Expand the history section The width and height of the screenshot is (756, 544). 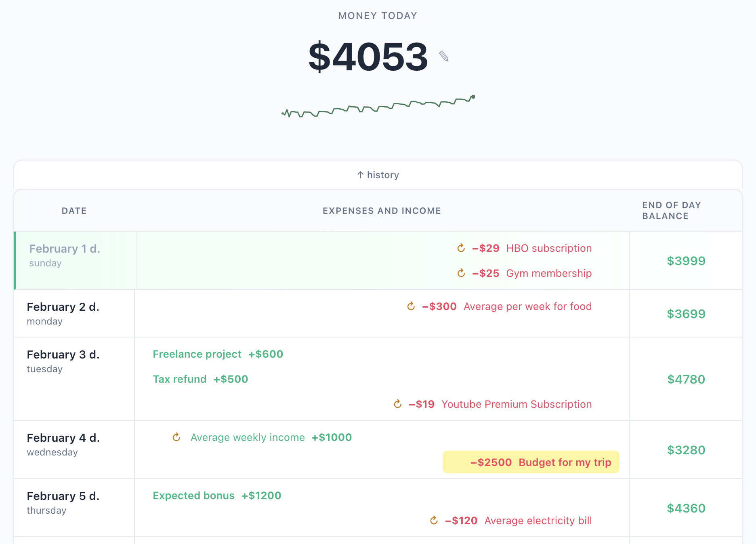click(x=378, y=175)
